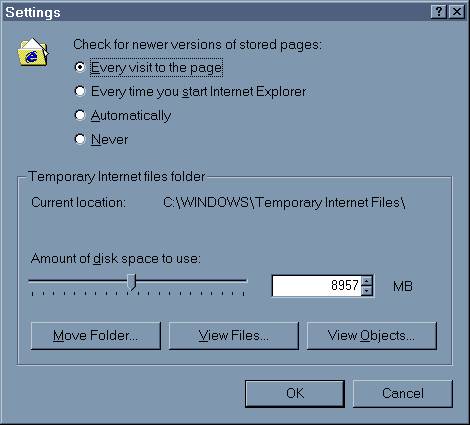The image size is (470, 425).
Task: Click the Settings title bar
Action: 217,12
